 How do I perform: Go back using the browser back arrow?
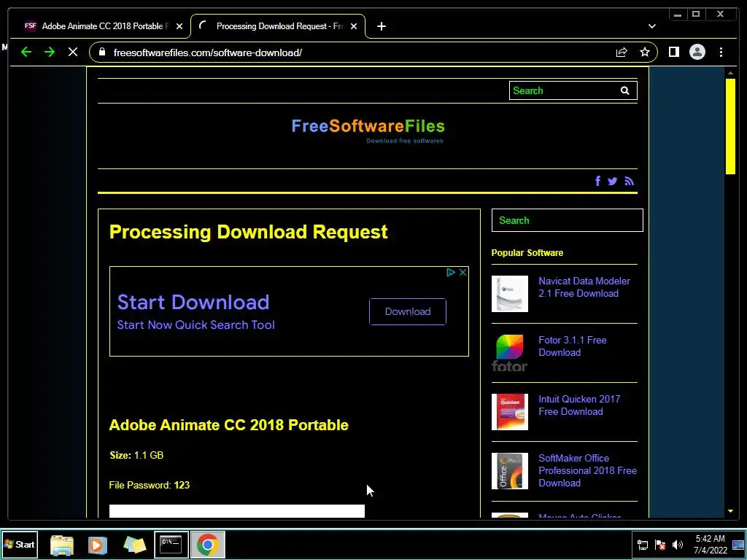(26, 52)
